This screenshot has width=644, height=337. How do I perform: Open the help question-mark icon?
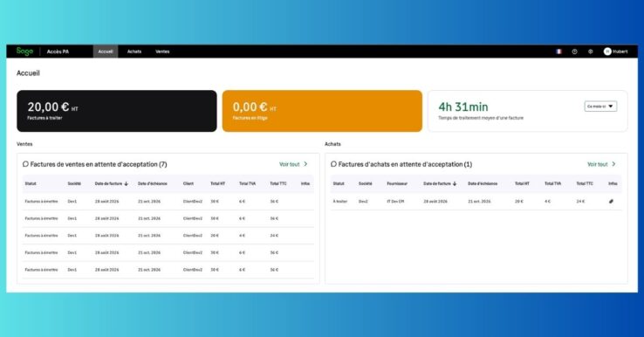574,52
